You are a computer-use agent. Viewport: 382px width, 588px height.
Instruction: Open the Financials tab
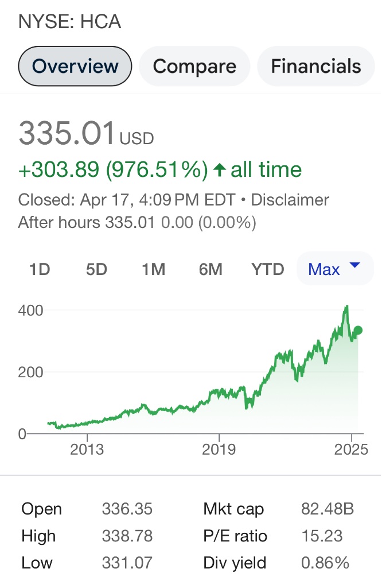point(315,66)
